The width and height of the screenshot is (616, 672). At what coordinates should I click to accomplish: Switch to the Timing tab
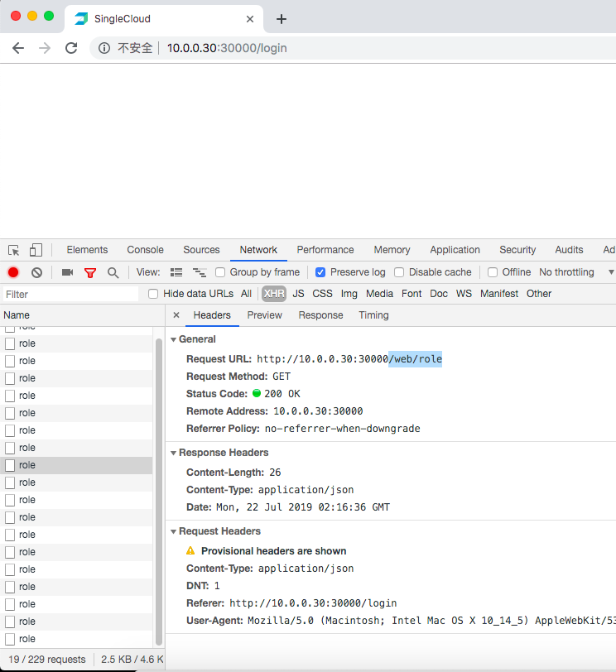pyautogui.click(x=373, y=315)
